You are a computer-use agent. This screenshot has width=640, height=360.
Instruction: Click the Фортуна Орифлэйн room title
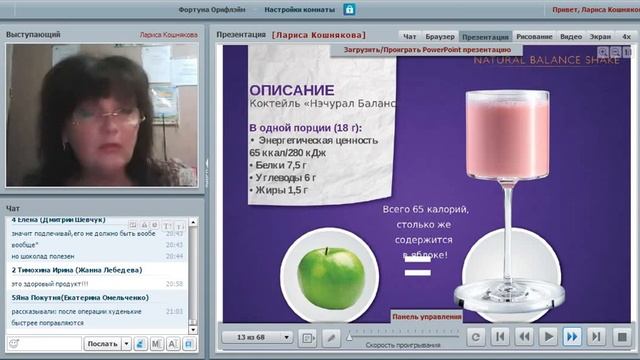(x=212, y=9)
